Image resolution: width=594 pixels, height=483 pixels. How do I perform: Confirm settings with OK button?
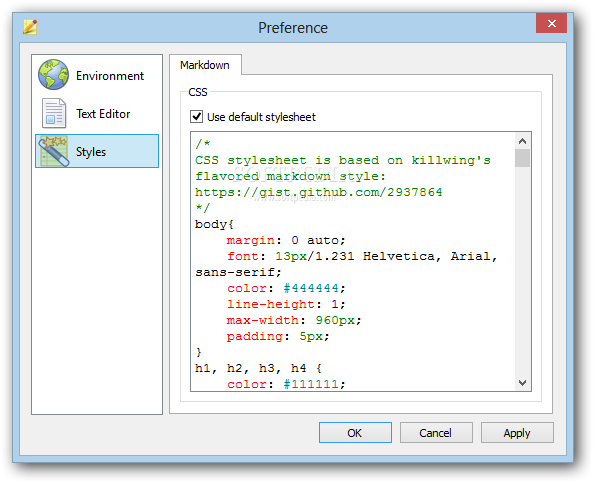[x=355, y=433]
